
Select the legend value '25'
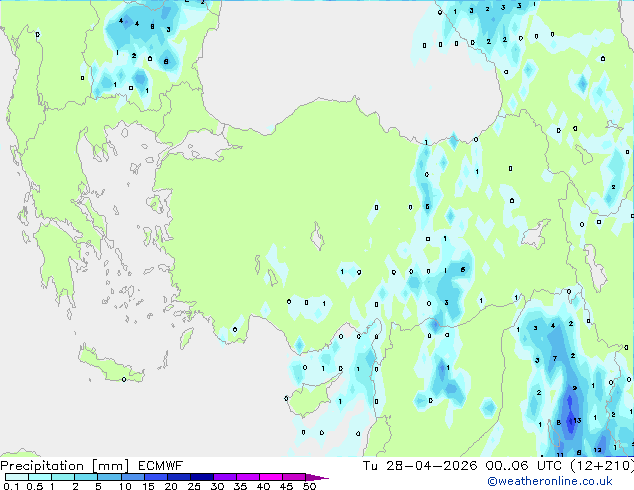tap(194, 486)
